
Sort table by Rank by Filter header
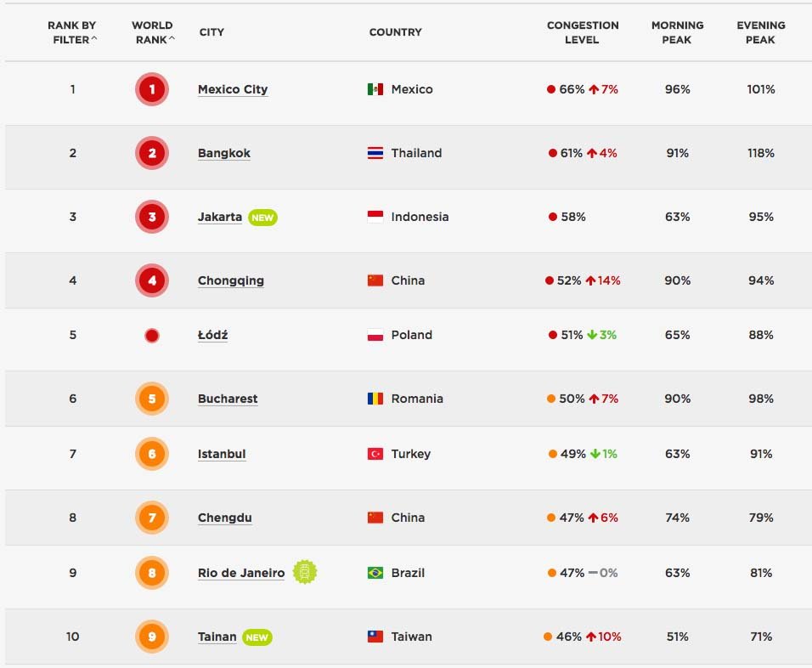pos(72,32)
